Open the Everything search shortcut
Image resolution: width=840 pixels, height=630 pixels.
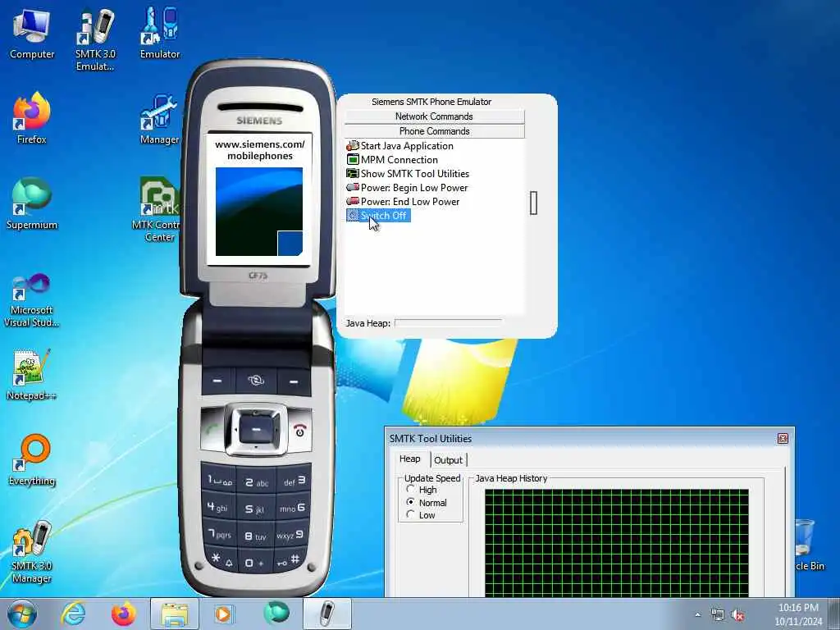click(32, 461)
